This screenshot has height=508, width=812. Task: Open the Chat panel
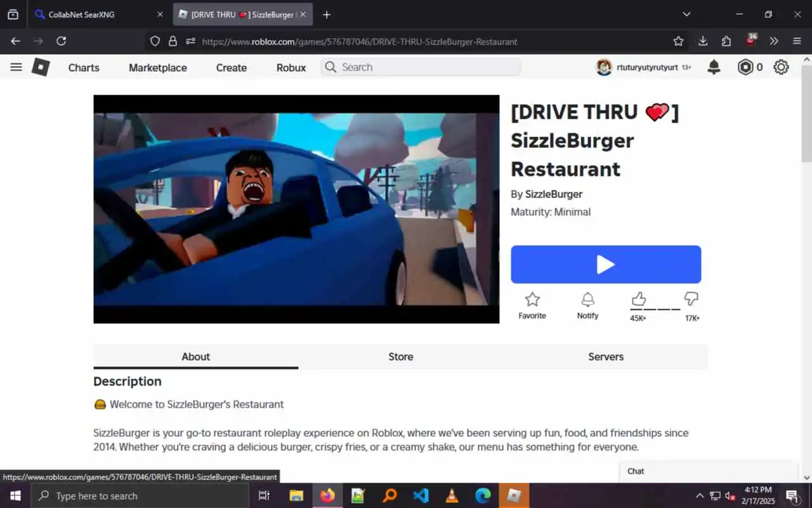pos(709,471)
